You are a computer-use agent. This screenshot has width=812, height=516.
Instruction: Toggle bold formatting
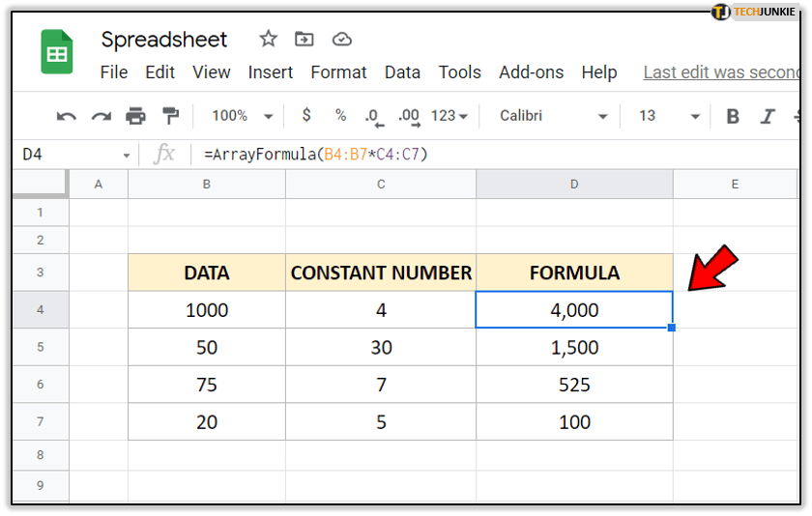pos(732,116)
